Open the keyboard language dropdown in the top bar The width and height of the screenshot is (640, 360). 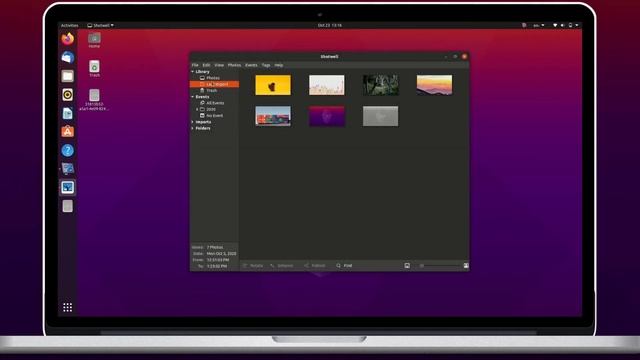tap(538, 25)
